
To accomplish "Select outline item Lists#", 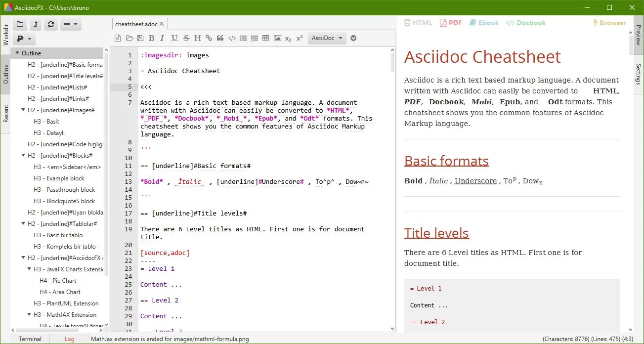I will (x=57, y=87).
